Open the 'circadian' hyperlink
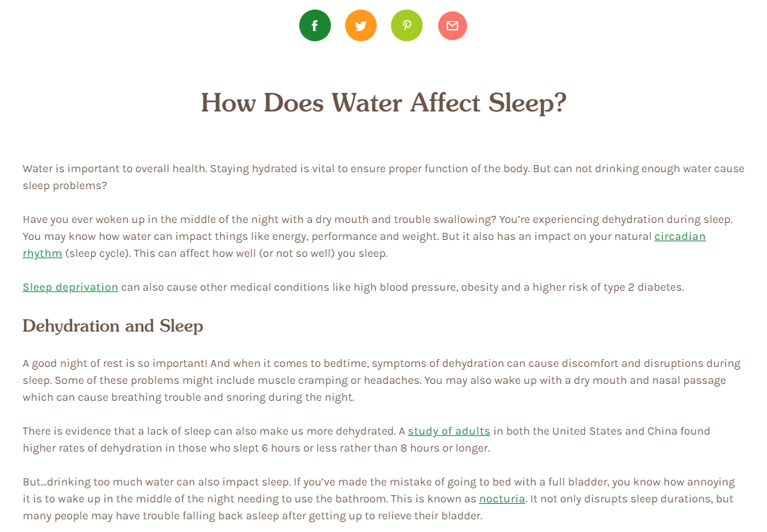The width and height of the screenshot is (767, 532). tap(680, 236)
